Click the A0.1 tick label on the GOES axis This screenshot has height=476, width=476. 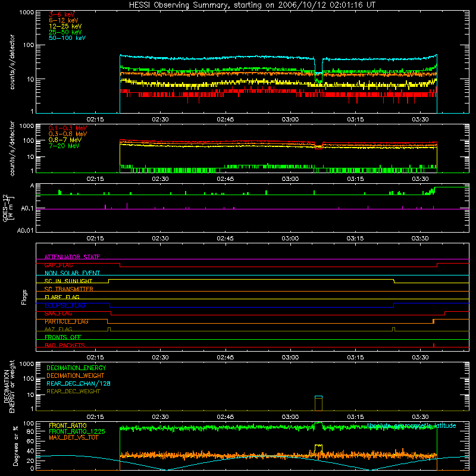point(27,208)
